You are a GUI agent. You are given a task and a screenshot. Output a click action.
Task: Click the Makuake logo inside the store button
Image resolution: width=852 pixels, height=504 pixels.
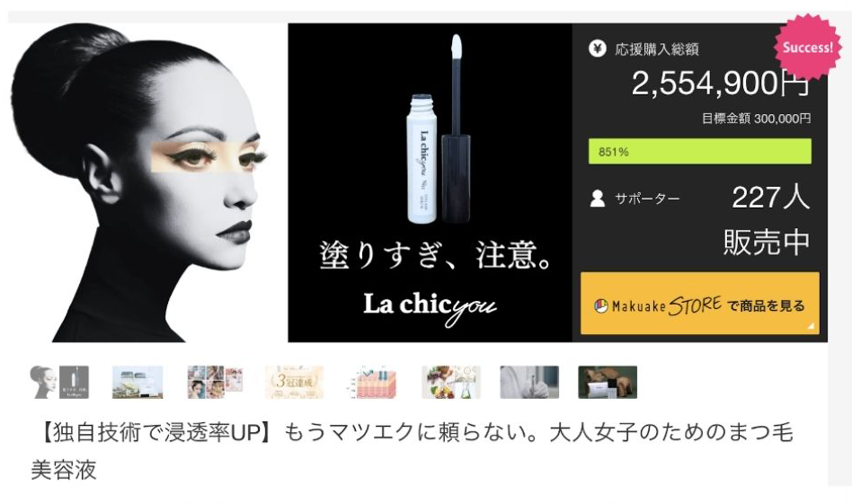click(600, 306)
